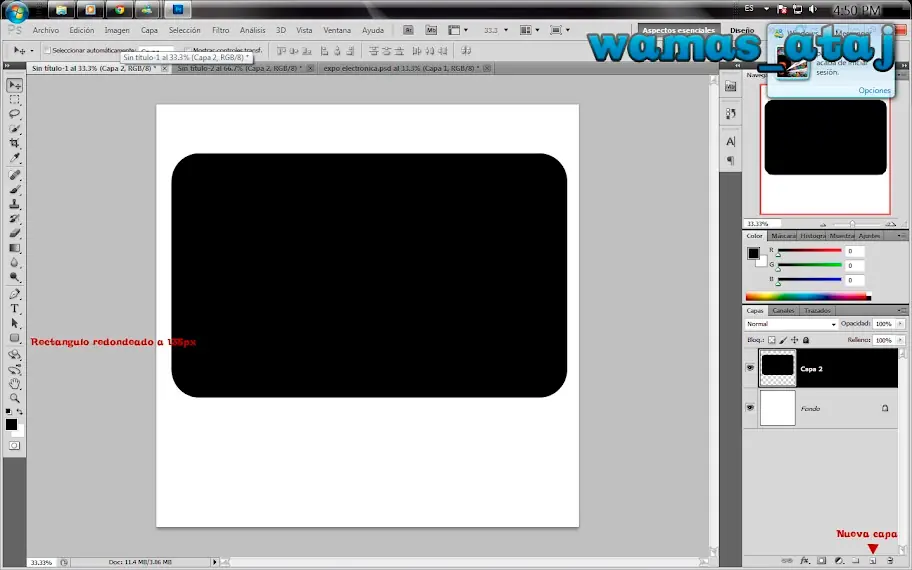The image size is (912, 570).
Task: Select the Clone Stamp tool
Action: [15, 204]
